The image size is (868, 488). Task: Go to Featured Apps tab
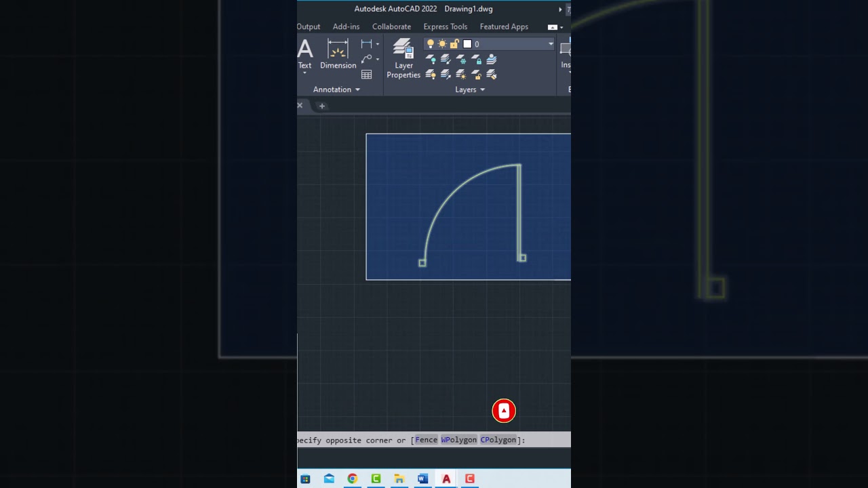[x=504, y=26]
